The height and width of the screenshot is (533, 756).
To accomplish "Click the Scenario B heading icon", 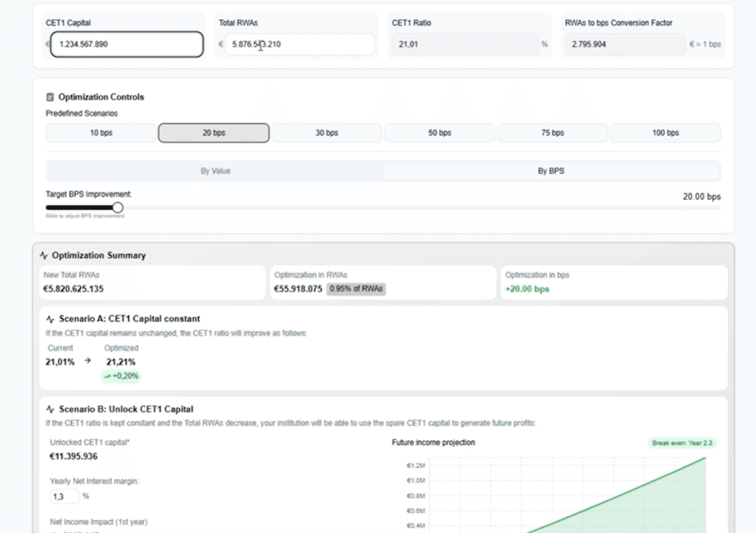I will pyautogui.click(x=50, y=410).
